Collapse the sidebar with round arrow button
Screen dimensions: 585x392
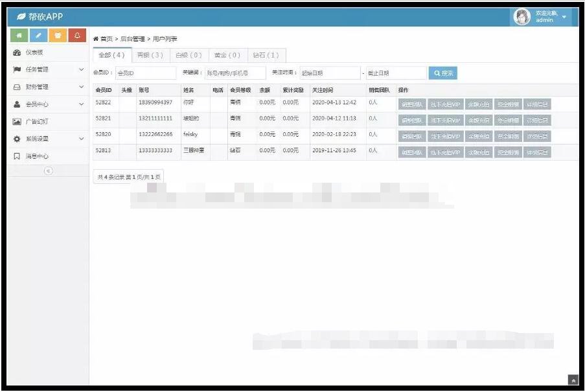coord(48,171)
